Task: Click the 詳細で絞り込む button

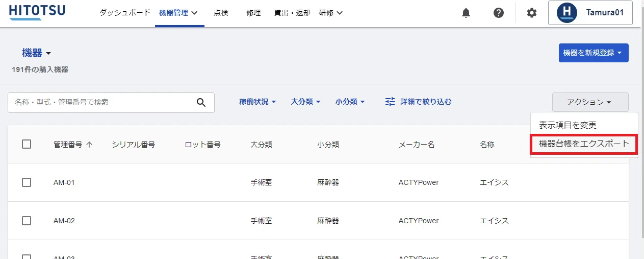Action: tap(418, 102)
